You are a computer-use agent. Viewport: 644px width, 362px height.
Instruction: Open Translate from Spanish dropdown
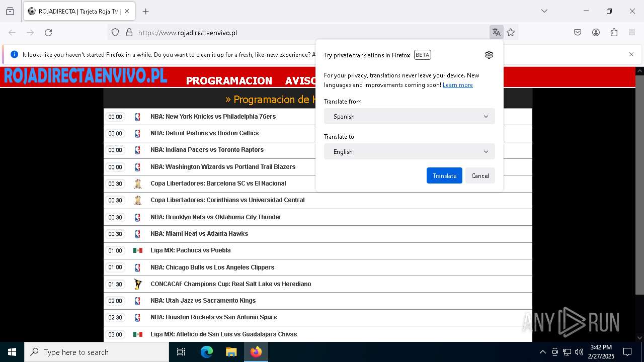pos(410,116)
